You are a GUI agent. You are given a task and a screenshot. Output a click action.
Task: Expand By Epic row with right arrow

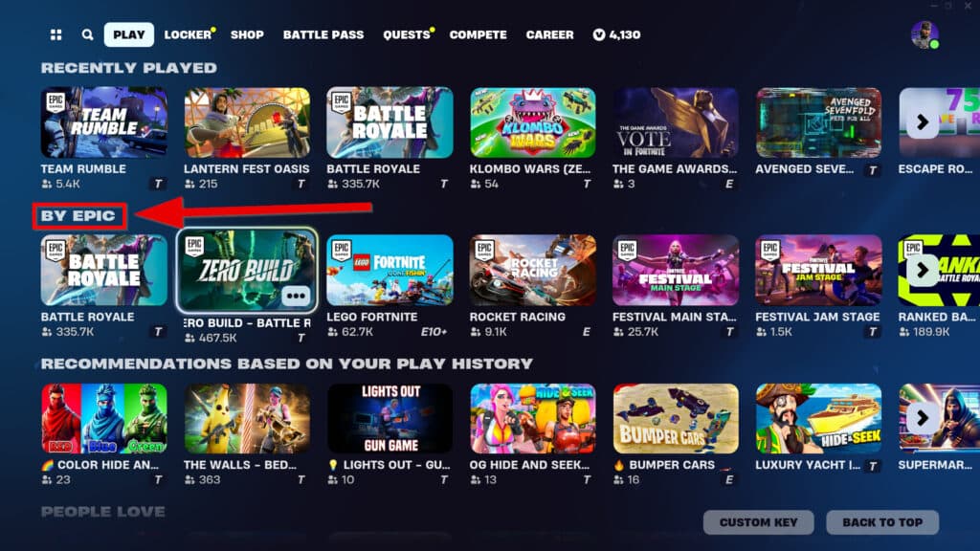point(923,270)
